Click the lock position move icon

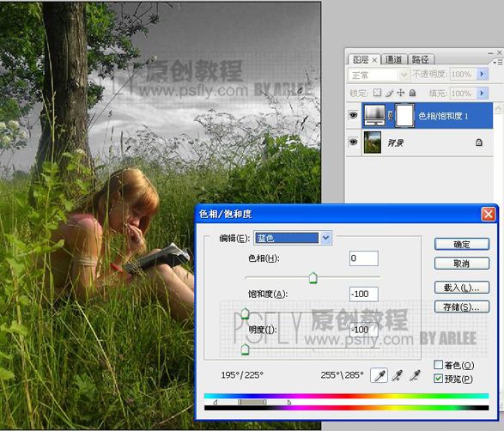pos(400,93)
